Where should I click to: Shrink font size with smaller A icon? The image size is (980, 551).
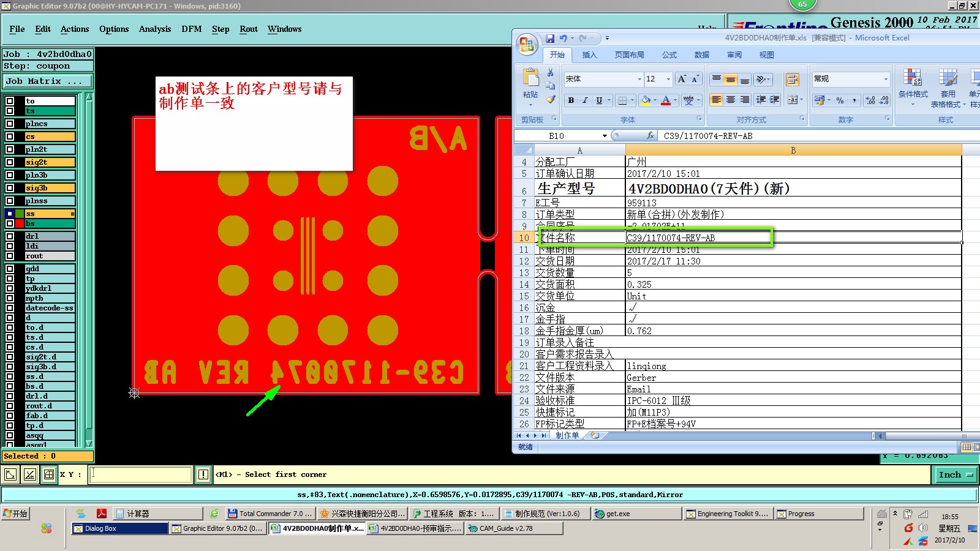click(x=695, y=79)
